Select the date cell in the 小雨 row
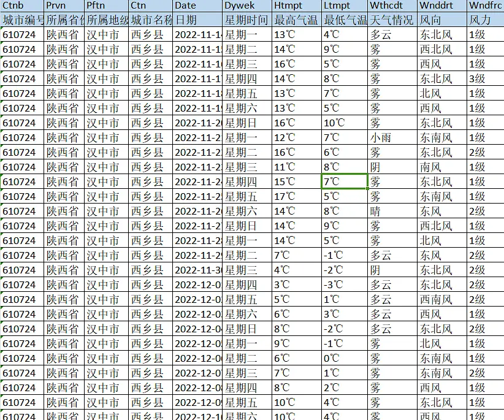 click(x=197, y=137)
